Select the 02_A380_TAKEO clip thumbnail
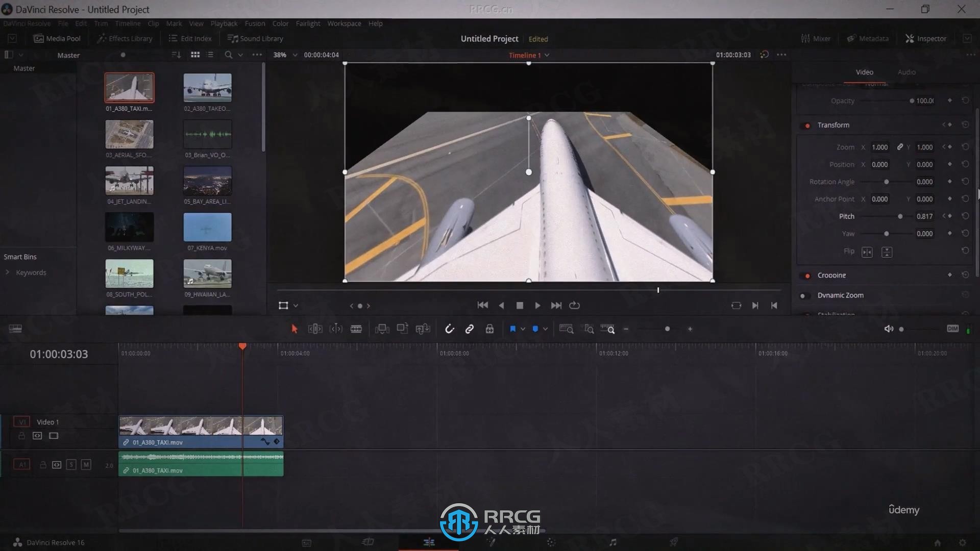 coord(207,87)
